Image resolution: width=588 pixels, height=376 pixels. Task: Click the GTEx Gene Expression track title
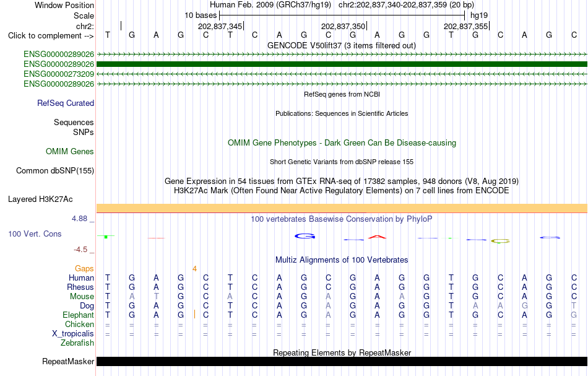(x=342, y=181)
